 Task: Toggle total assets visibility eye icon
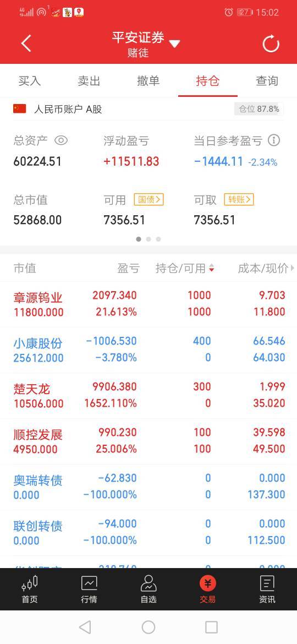pos(61,141)
